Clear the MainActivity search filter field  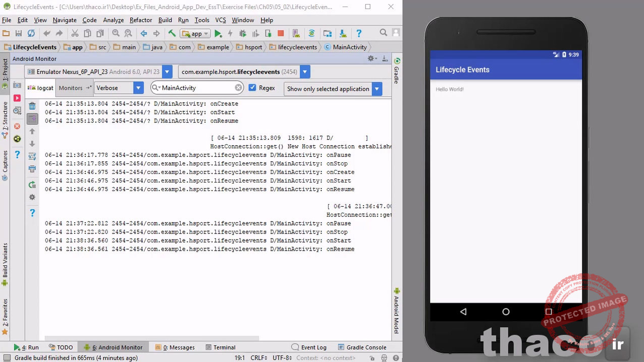(x=238, y=87)
